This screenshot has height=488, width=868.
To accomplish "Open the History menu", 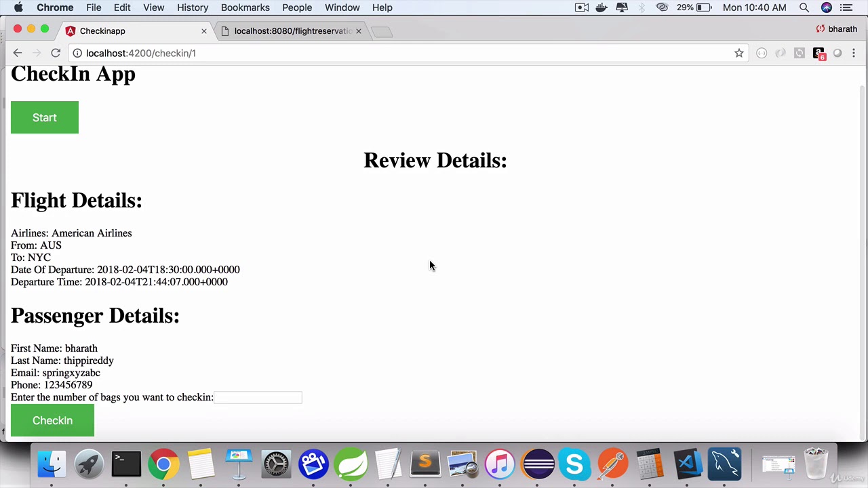I will [x=193, y=7].
